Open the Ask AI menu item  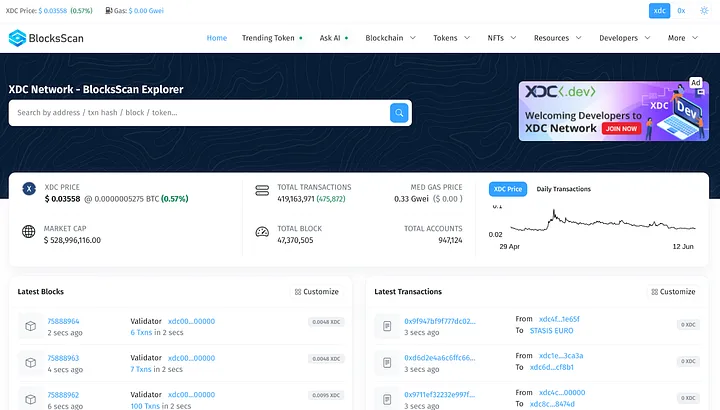point(334,38)
